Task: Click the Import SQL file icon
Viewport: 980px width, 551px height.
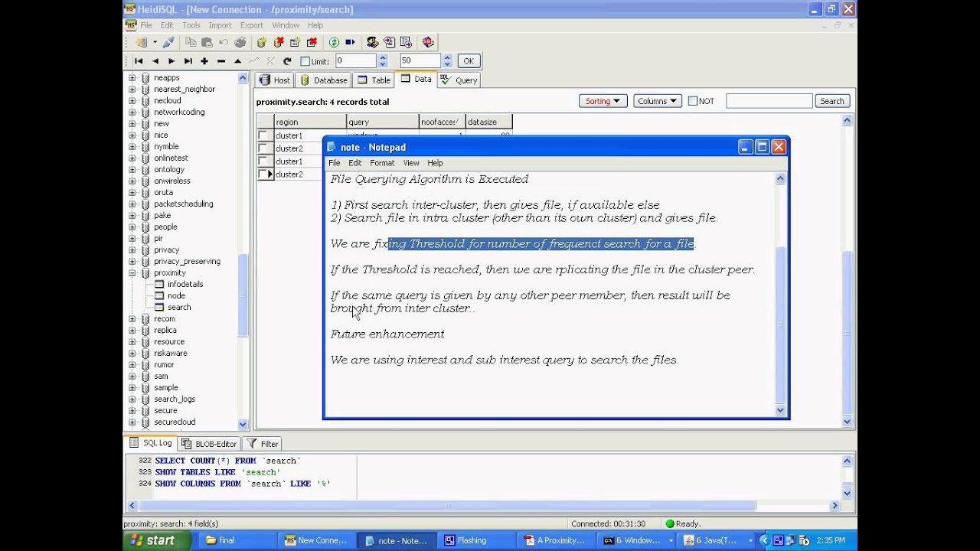Action: coord(389,42)
